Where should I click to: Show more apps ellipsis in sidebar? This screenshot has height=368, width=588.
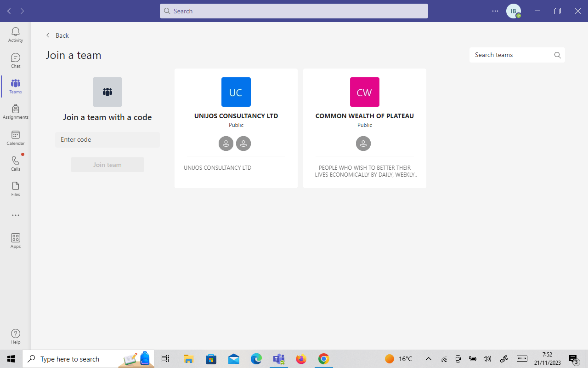16,215
